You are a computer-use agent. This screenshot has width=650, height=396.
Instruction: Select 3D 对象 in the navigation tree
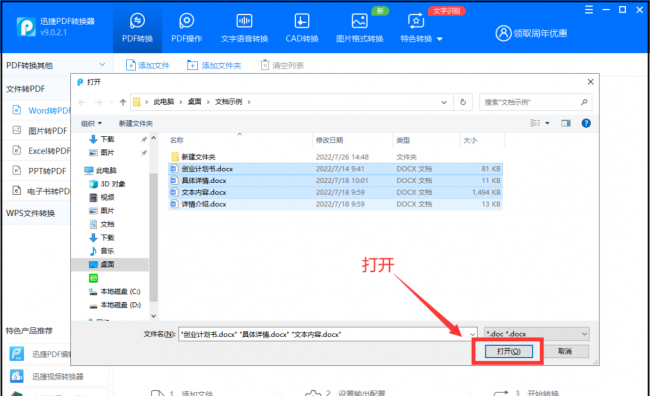pyautogui.click(x=107, y=184)
